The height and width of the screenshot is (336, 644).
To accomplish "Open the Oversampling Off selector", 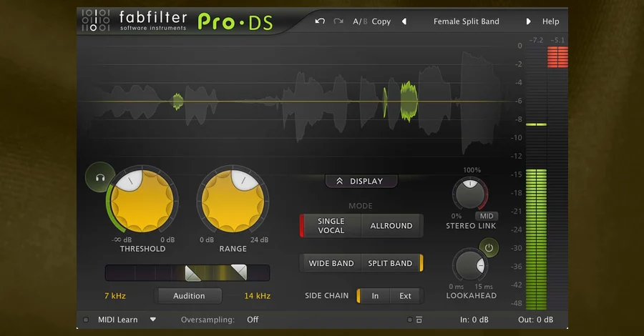I will 253,320.
